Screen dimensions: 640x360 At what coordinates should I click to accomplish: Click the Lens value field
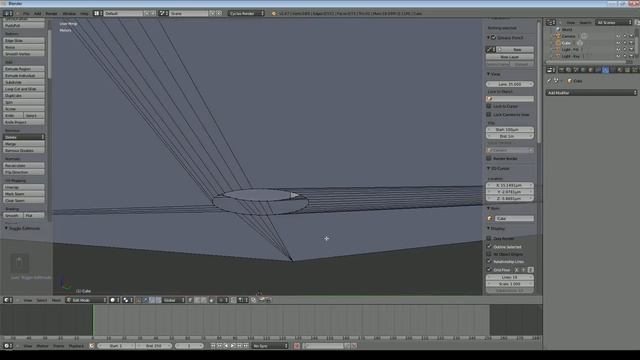coord(509,84)
